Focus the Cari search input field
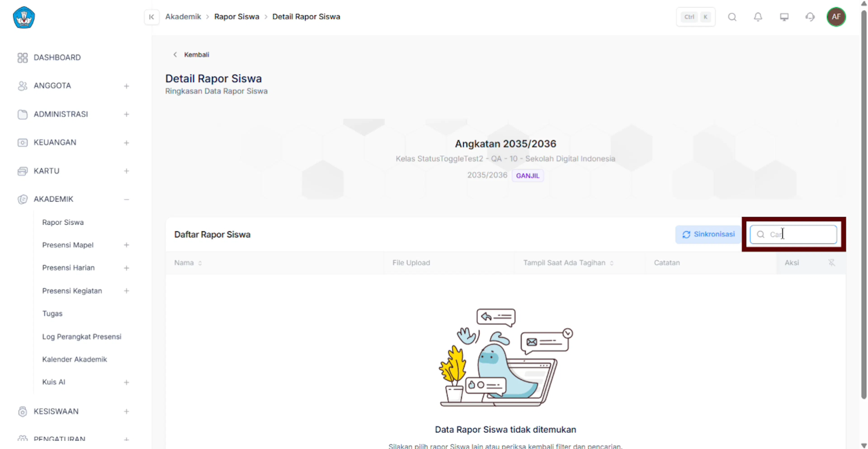This screenshot has width=868, height=449. click(x=793, y=234)
